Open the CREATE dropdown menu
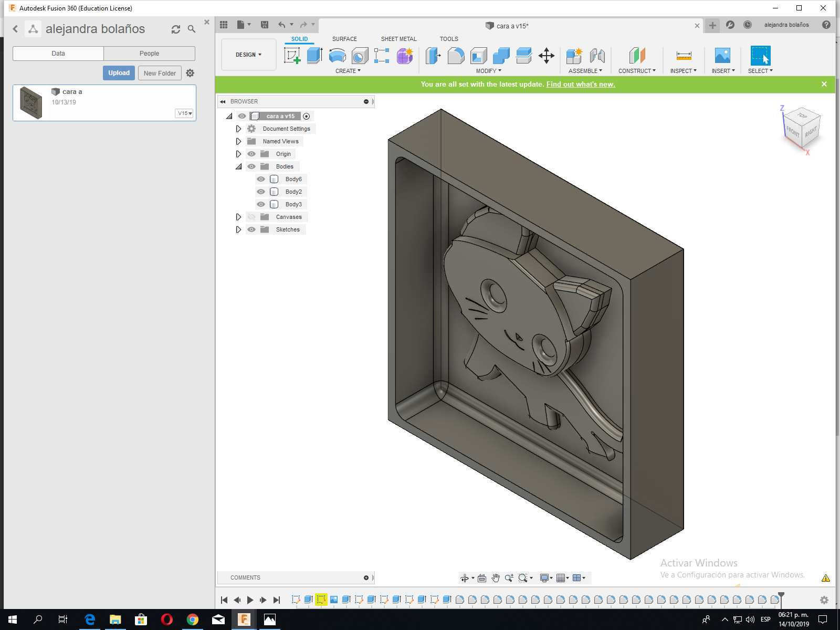Screen dimensions: 840x630 point(348,71)
